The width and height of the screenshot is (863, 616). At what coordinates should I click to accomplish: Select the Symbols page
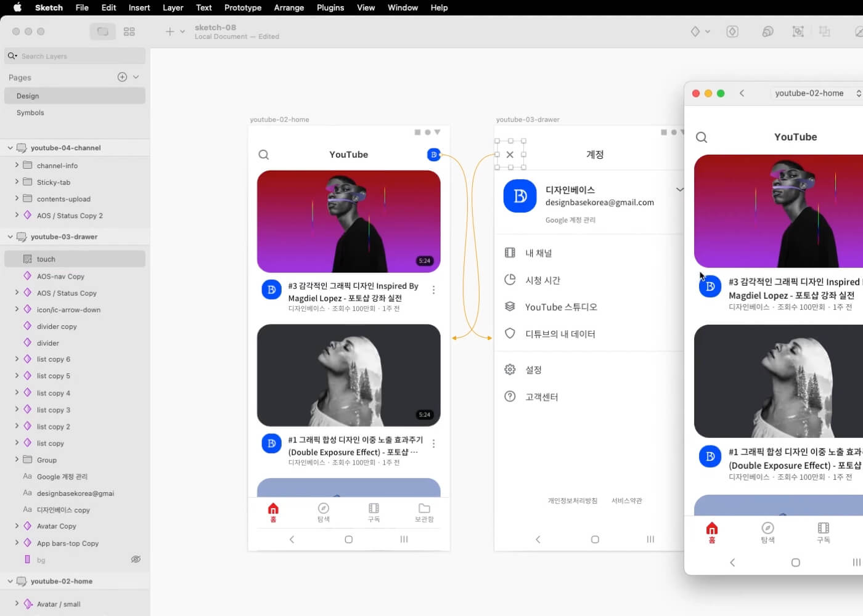75,113
